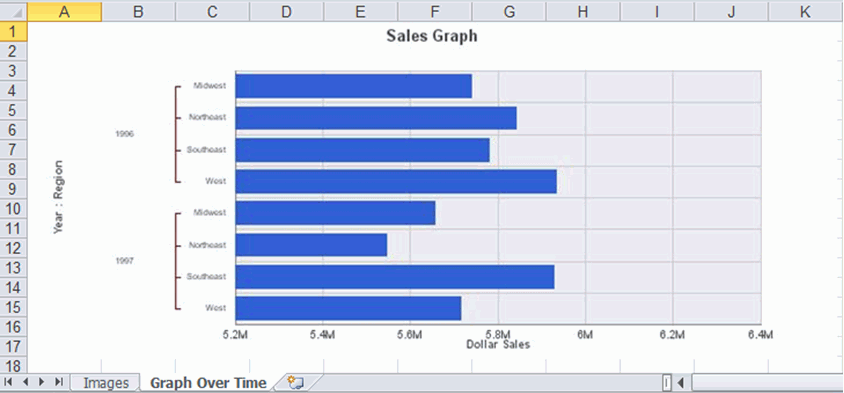The width and height of the screenshot is (844, 393).
Task: Click next sheet navigation arrow
Action: click(x=41, y=382)
